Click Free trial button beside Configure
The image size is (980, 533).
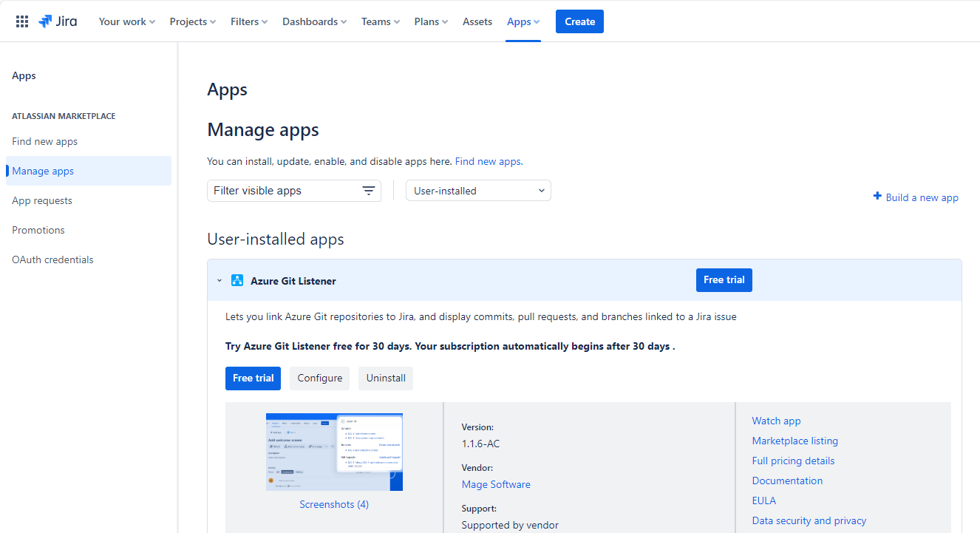click(x=253, y=378)
